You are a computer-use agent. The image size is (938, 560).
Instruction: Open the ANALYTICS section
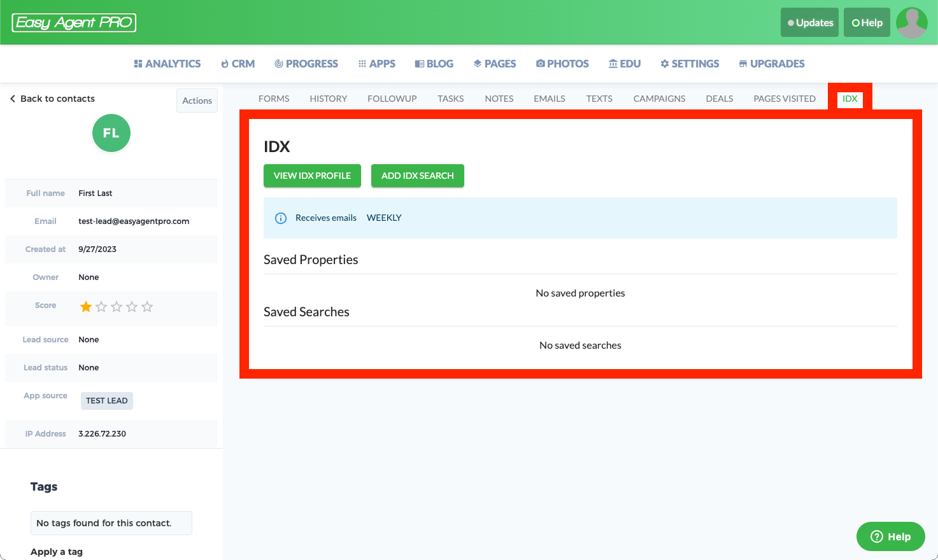pos(167,64)
